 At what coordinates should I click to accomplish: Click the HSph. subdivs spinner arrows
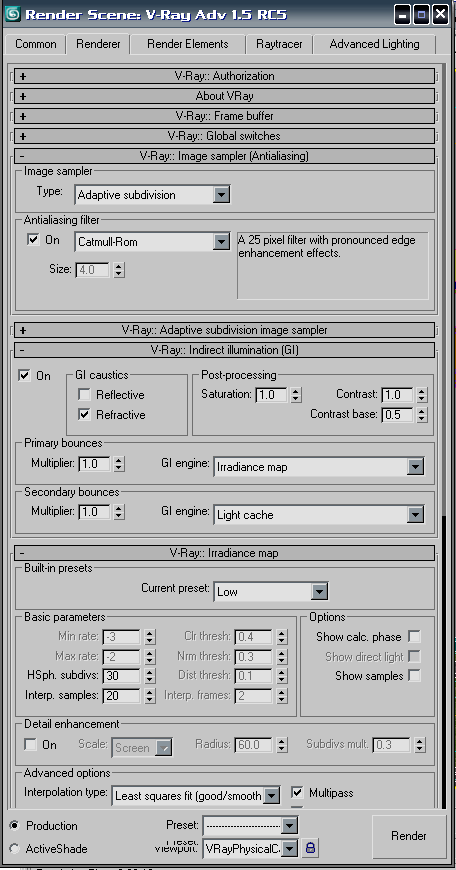(x=149, y=676)
